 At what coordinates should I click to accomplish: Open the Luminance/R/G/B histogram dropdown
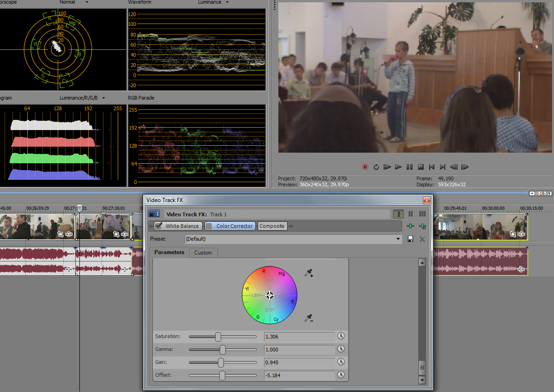coord(103,98)
